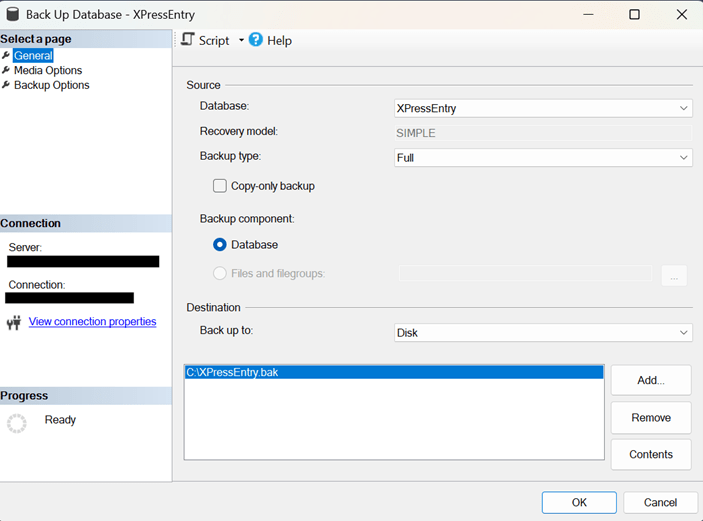Select the Files and filegroups radio button
703x521 pixels.
(x=220, y=273)
